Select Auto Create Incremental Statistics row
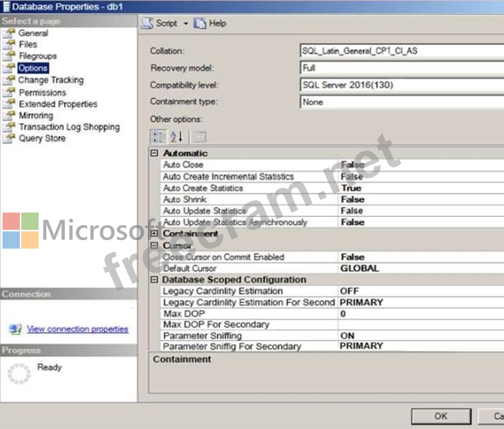The height and width of the screenshot is (429, 504). 332,176
